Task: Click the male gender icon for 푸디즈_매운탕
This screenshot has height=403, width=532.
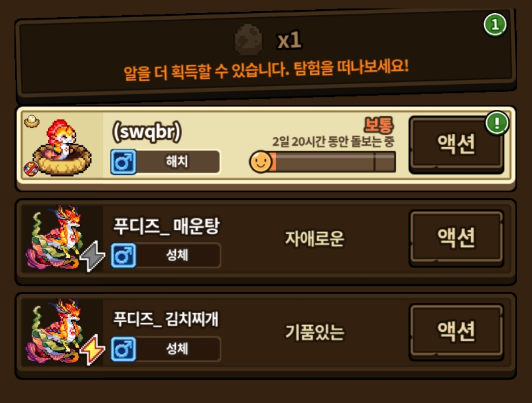Action: pos(124,255)
